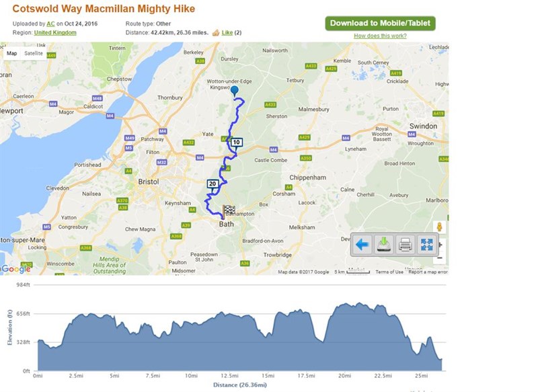Click the printer icon on map
Viewport: 538px width, 392px height.
click(406, 245)
